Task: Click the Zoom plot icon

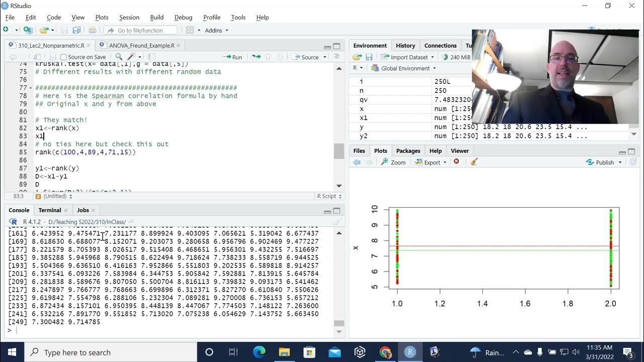Action: (393, 162)
